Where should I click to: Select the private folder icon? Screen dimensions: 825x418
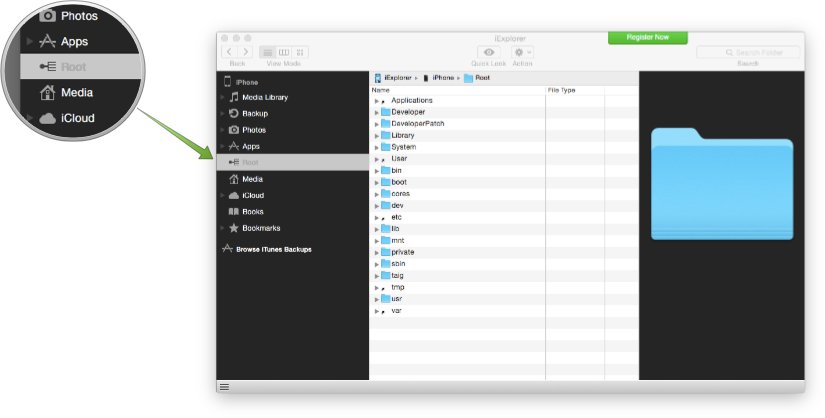point(386,252)
